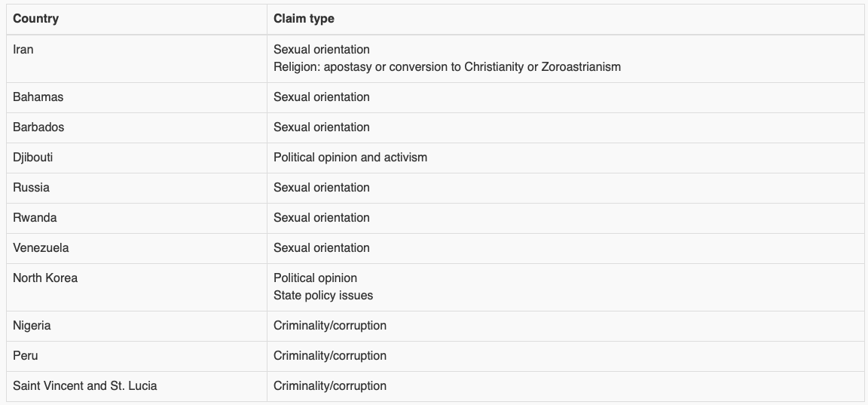Viewport: 868px width, 405px height.
Task: Select Sexual orientation in Russia row
Action: [321, 187]
